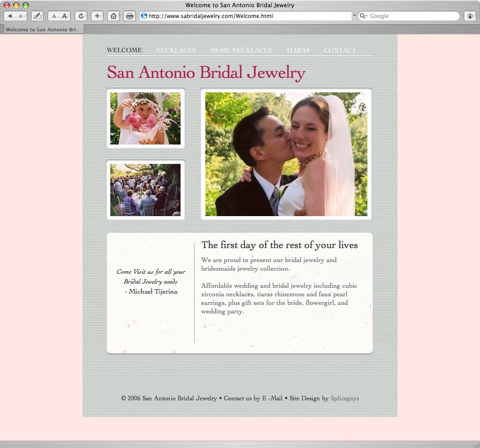Viewport: 480px width, 448px height.
Task: Click the 'Affordable wedding and bridal jewelry' paragraph
Action: [279, 299]
